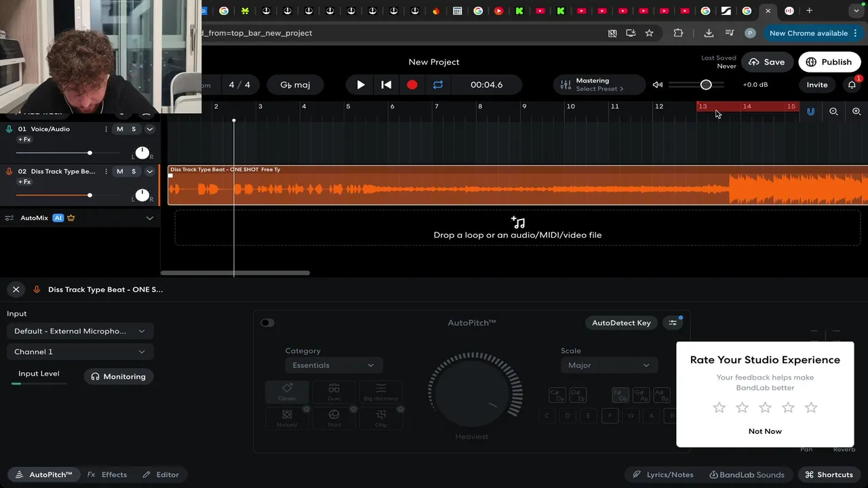Open the Mastering preset selector
The width and height of the screenshot is (868, 488).
[x=599, y=85]
